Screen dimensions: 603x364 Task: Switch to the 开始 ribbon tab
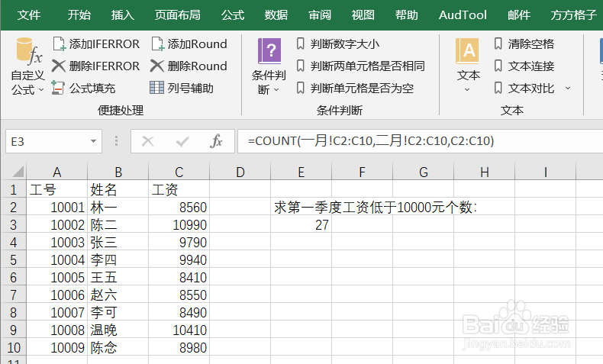click(79, 15)
